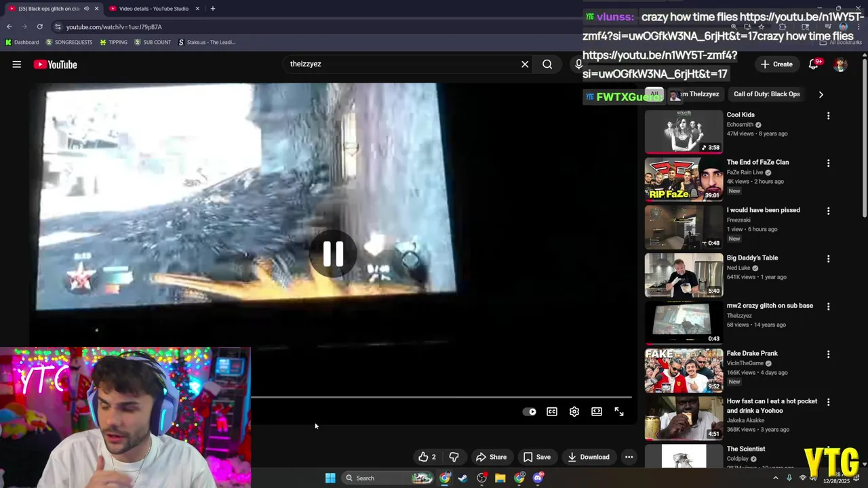Clear the theizzyez search text
Screen dimensions: 868x488
point(525,64)
